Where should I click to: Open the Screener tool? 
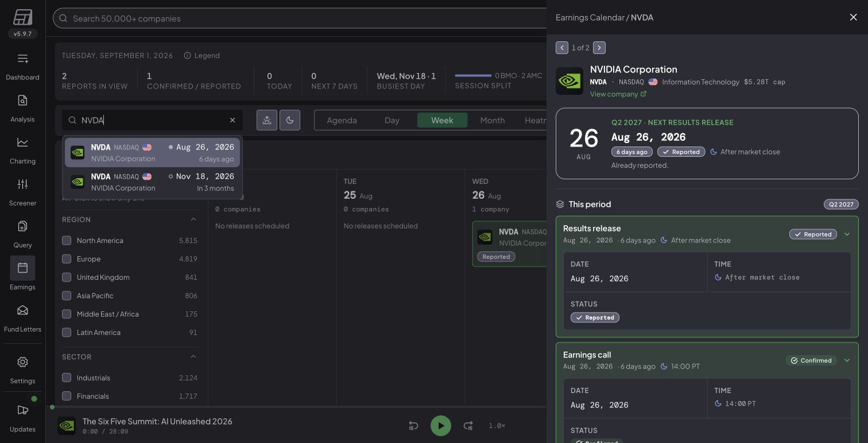(22, 192)
